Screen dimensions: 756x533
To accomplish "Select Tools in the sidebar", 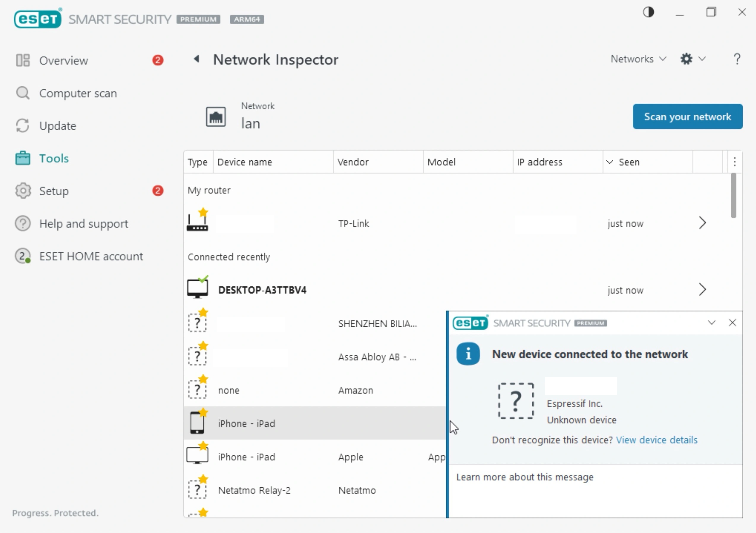I will click(x=54, y=158).
